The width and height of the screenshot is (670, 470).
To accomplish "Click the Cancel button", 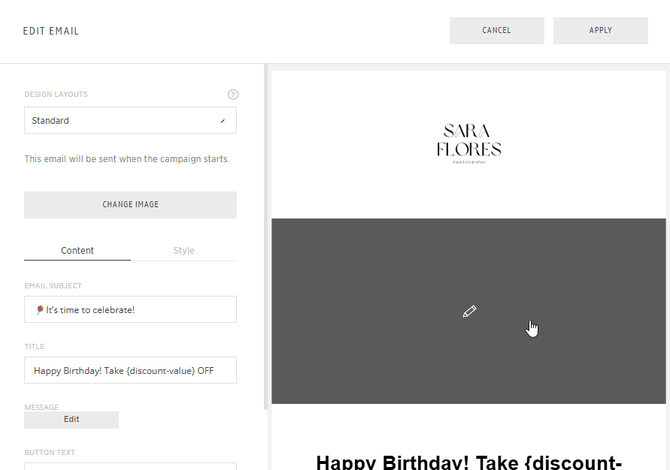I will 497,30.
